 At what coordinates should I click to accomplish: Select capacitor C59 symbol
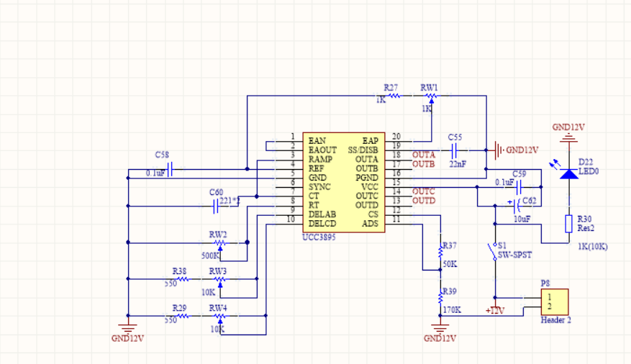pyautogui.click(x=518, y=187)
